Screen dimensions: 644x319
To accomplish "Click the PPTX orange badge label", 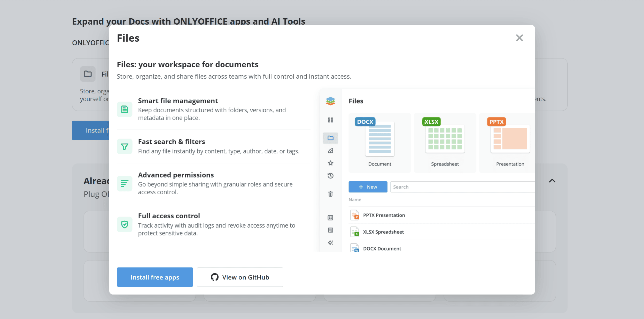I will pos(496,122).
